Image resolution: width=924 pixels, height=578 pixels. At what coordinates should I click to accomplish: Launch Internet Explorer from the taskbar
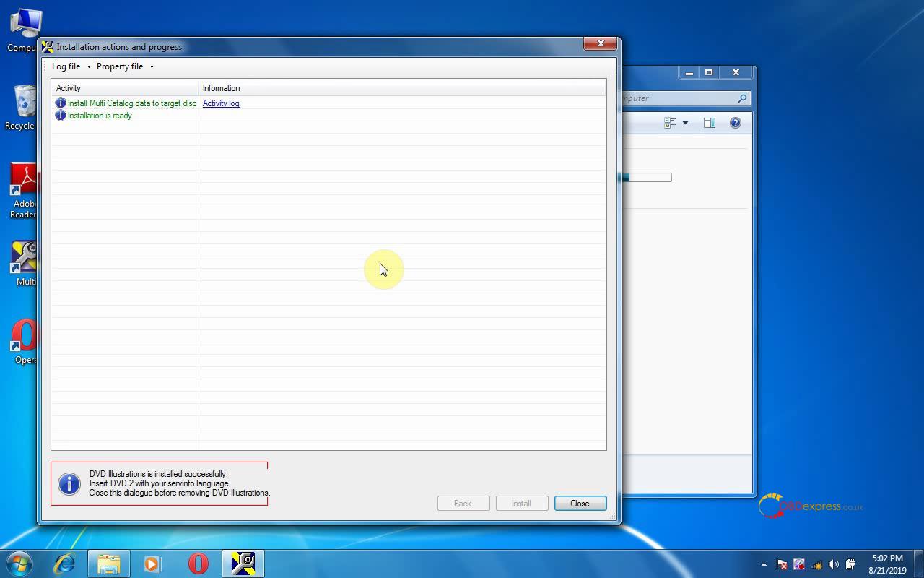click(65, 563)
